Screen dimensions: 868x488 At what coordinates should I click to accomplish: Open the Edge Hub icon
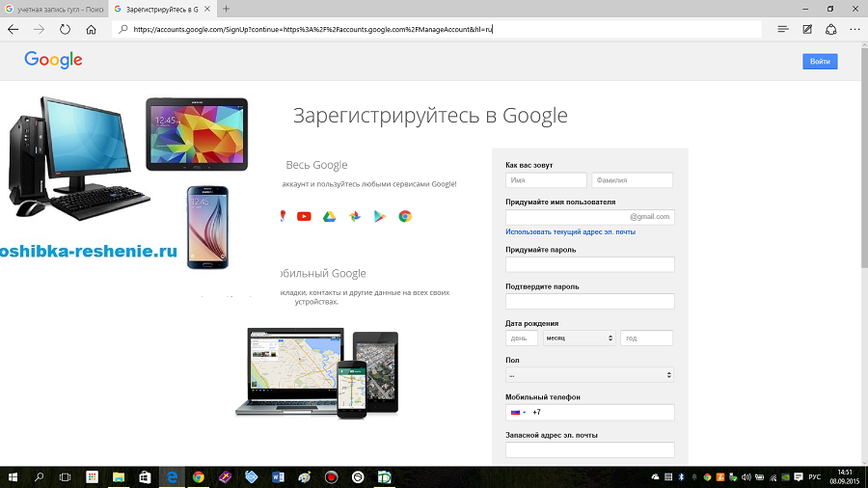[x=783, y=29]
